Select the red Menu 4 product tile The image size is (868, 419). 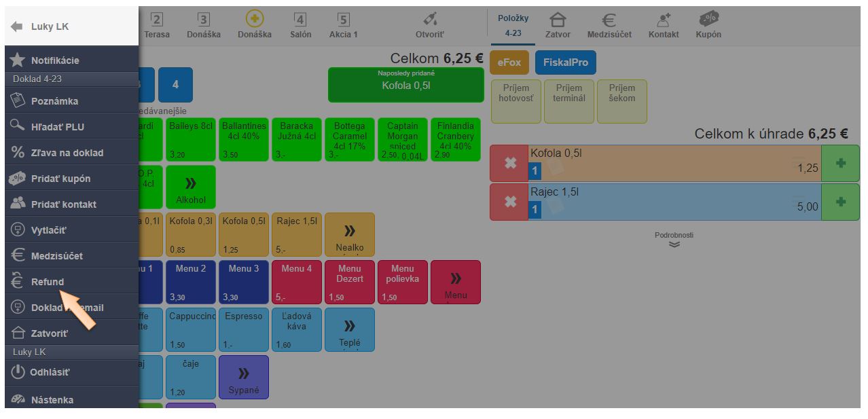click(x=296, y=282)
